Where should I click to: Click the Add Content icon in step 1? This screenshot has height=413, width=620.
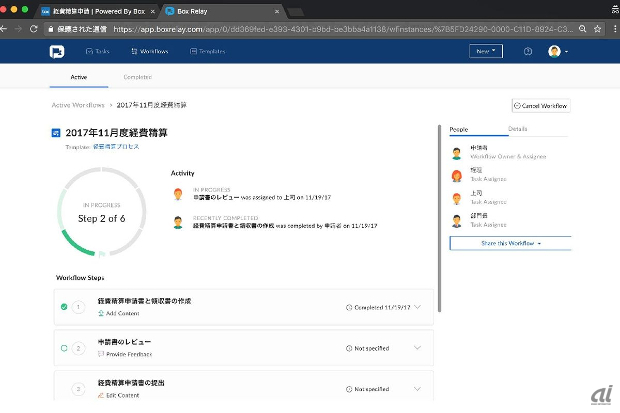point(100,313)
